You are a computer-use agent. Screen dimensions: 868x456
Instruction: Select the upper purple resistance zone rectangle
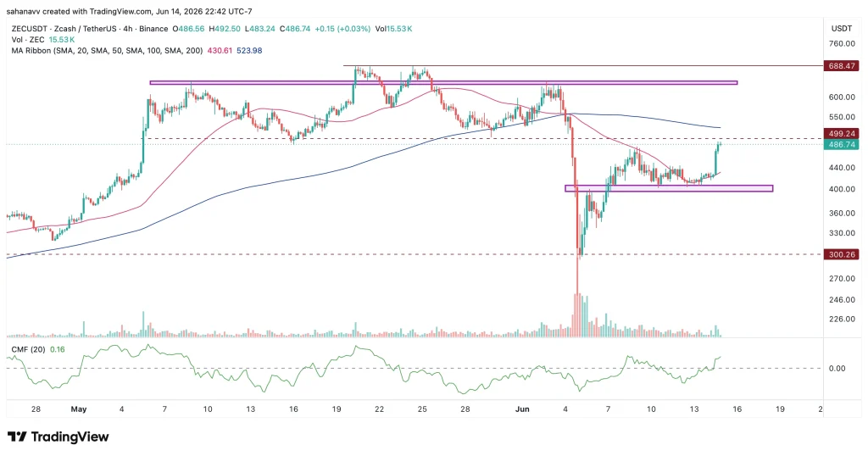[x=443, y=83]
